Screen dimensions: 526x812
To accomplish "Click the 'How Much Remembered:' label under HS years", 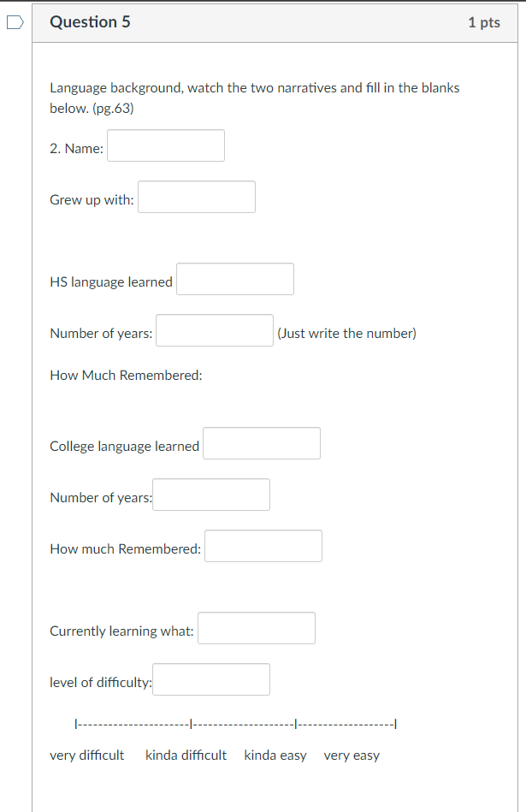I will pyautogui.click(x=126, y=376).
